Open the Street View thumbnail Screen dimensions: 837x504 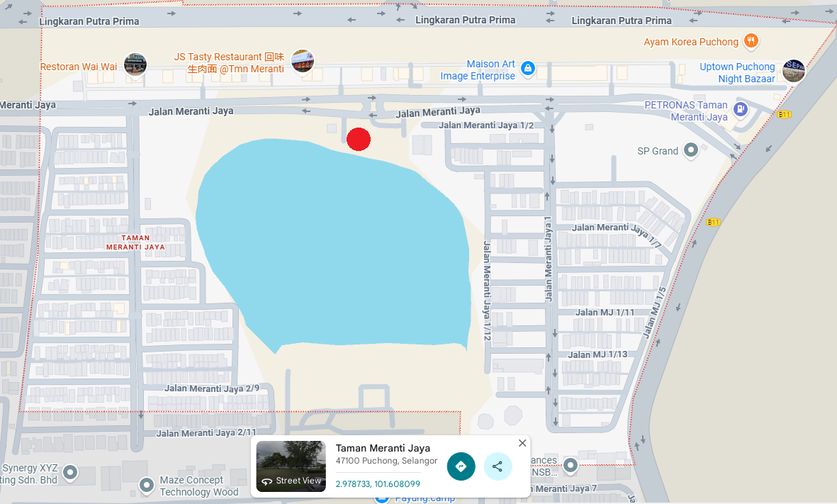point(291,467)
